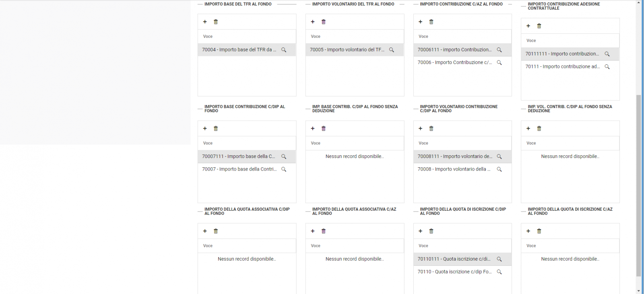This screenshot has width=644, height=294.
Task: Select row 70111111 Importo contribuzione adesione
Action: click(562, 54)
